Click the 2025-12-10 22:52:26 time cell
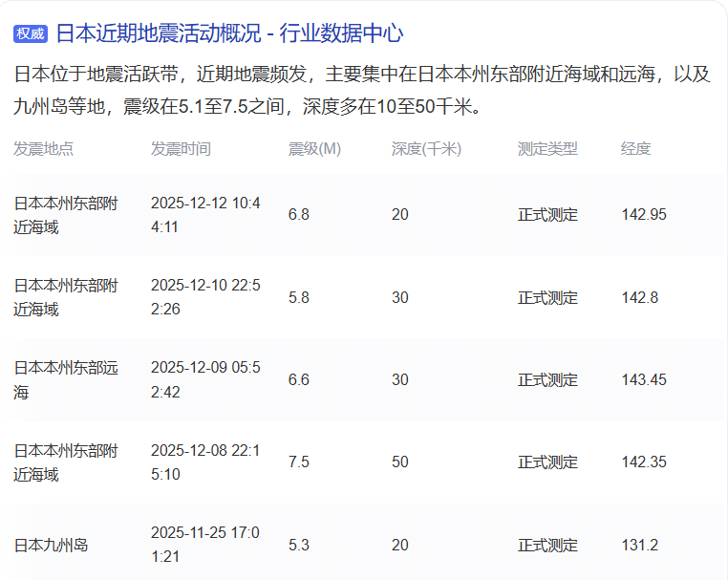The height and width of the screenshot is (580, 728). 204,297
